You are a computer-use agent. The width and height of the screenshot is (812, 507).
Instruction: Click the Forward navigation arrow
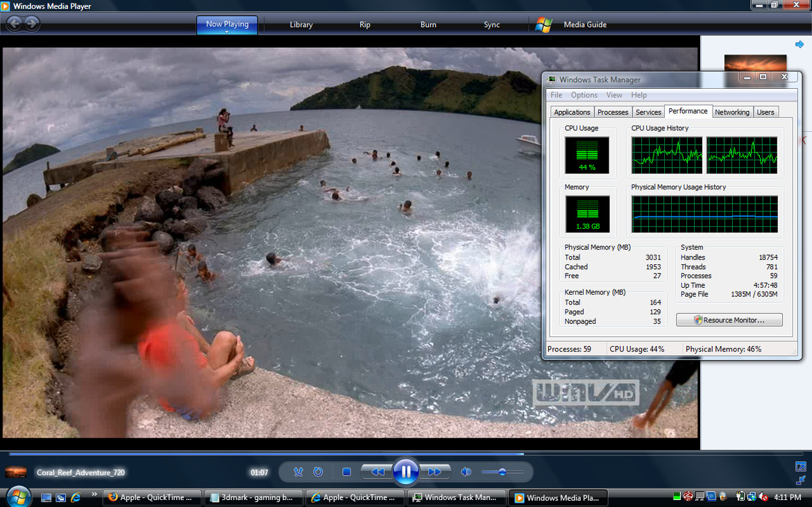[x=32, y=24]
